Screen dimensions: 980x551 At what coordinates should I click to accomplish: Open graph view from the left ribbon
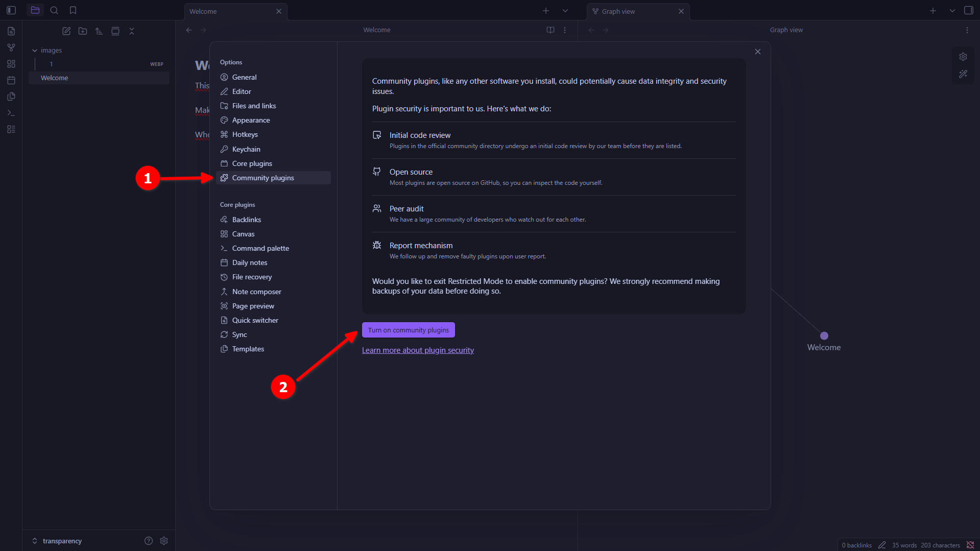tap(11, 47)
